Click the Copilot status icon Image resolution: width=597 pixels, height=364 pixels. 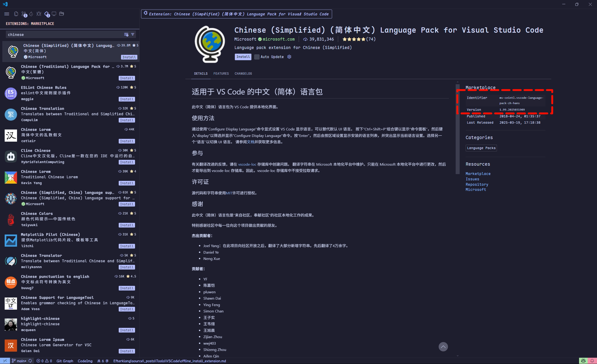583,361
